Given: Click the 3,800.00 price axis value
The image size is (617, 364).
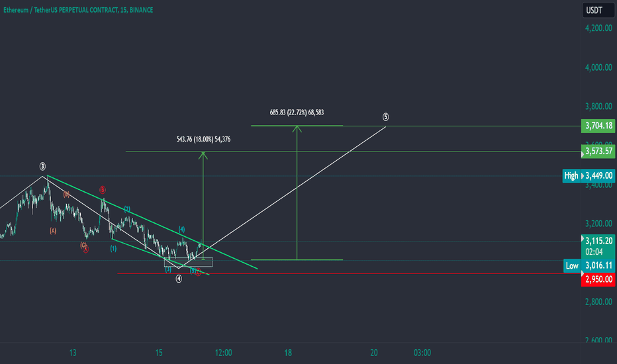Looking at the screenshot, I should point(598,107).
